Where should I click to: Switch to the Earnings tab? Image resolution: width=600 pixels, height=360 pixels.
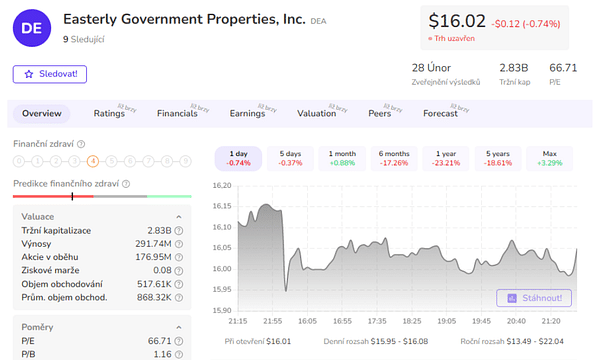click(248, 114)
